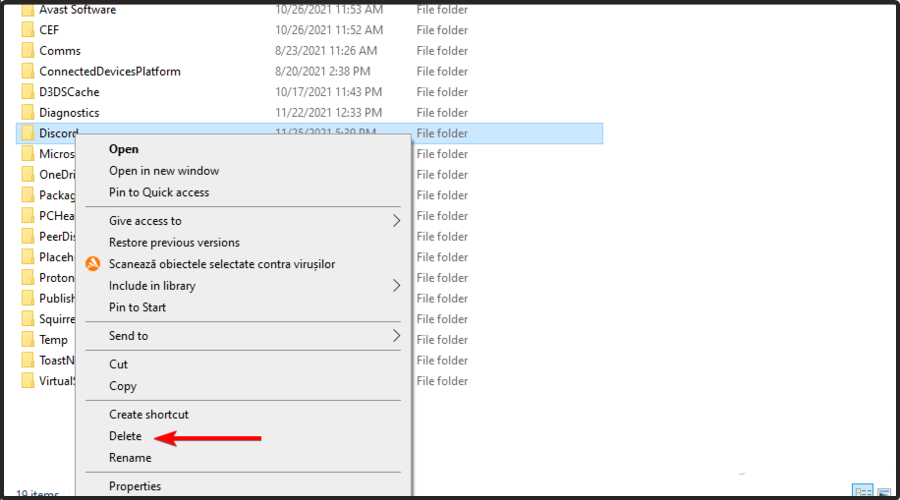900x500 pixels.
Task: Expand the Send to submenu arrow
Action: pyautogui.click(x=396, y=336)
